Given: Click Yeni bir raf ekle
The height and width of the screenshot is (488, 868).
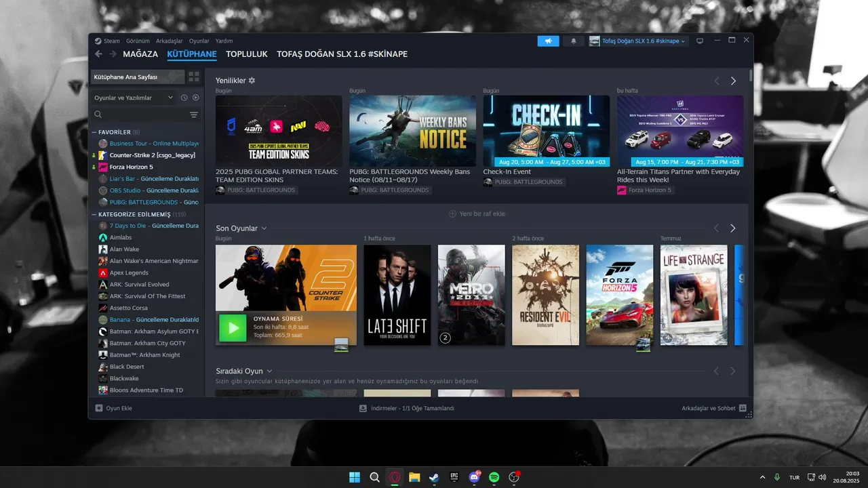Looking at the screenshot, I should [x=477, y=213].
